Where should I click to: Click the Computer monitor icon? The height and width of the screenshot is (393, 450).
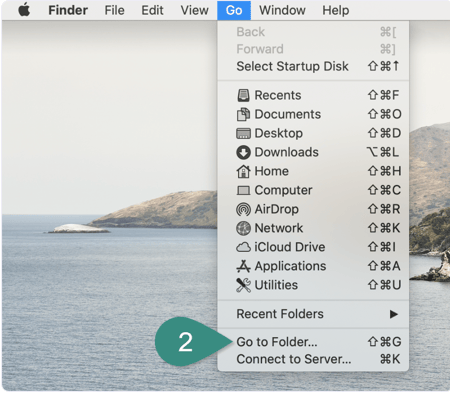coord(243,190)
